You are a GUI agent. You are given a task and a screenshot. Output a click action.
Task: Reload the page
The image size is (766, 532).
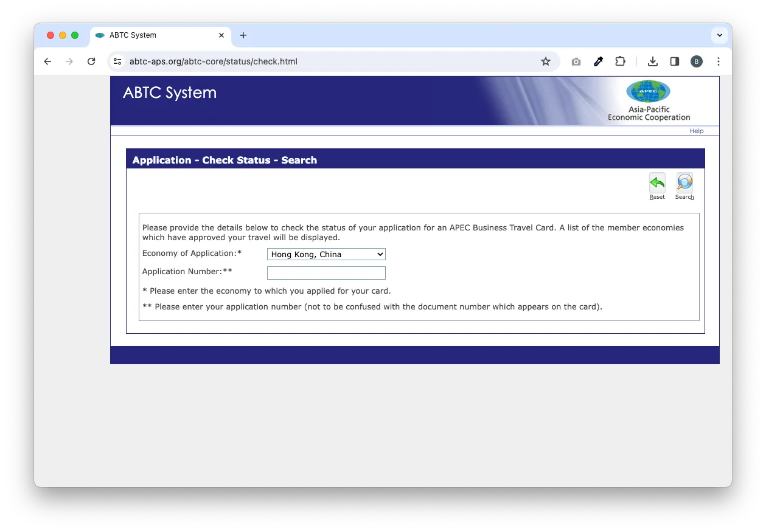(91, 61)
